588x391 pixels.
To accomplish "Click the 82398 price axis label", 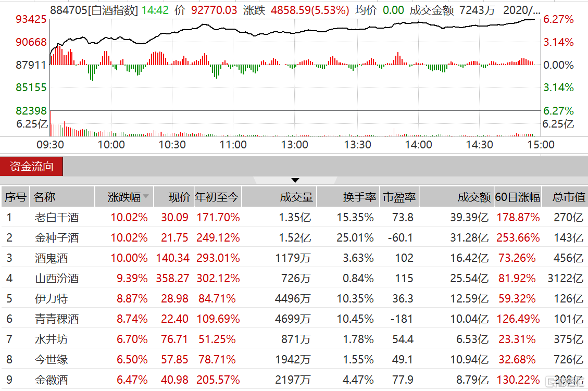I will coord(31,111).
